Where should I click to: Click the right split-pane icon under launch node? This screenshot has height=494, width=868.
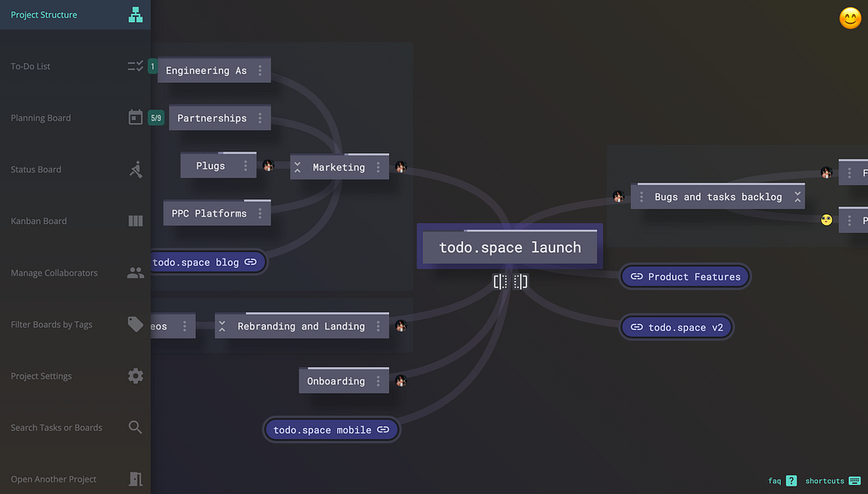(x=520, y=282)
